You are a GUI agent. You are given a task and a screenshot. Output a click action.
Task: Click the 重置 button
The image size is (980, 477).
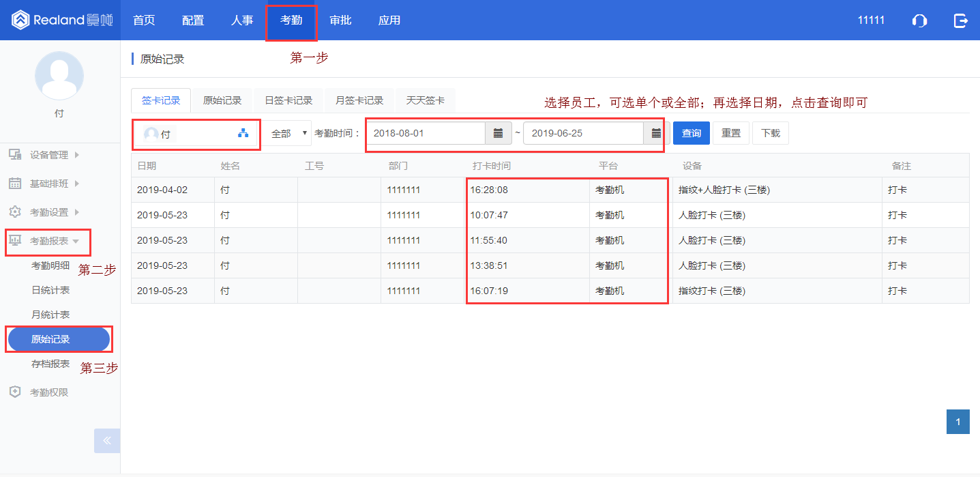(731, 133)
